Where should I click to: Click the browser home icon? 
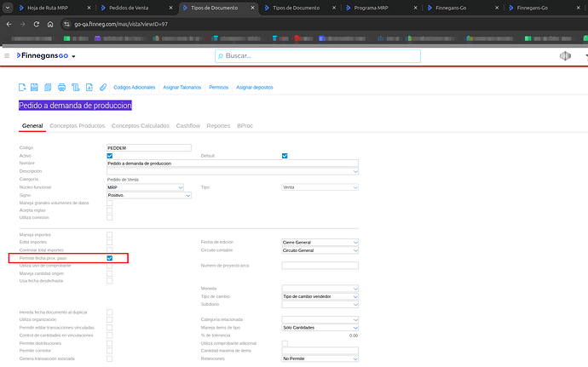50,24
